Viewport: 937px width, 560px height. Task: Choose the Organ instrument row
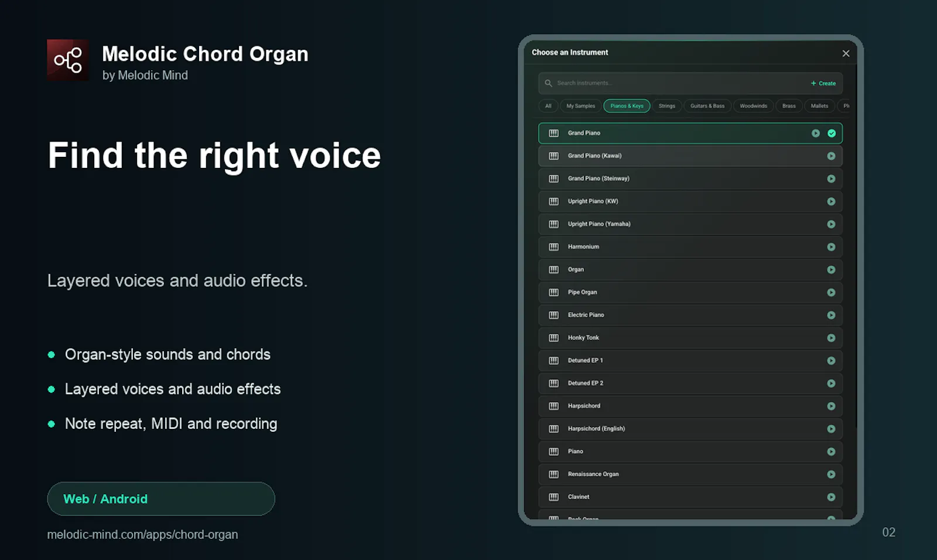coord(690,270)
